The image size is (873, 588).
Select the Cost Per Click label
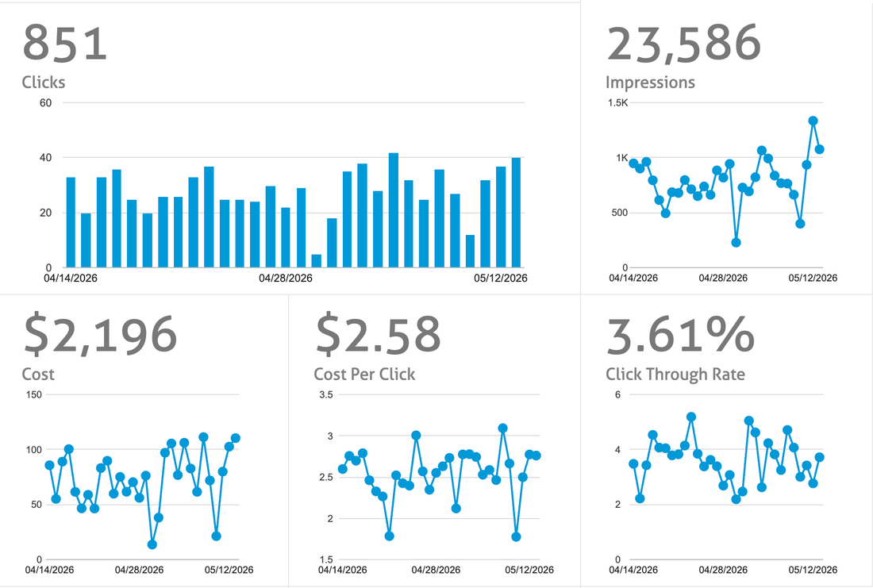tap(365, 375)
